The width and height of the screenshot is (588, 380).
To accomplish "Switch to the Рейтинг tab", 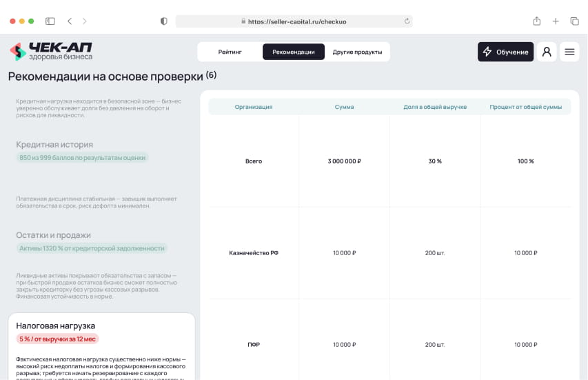I will [230, 52].
